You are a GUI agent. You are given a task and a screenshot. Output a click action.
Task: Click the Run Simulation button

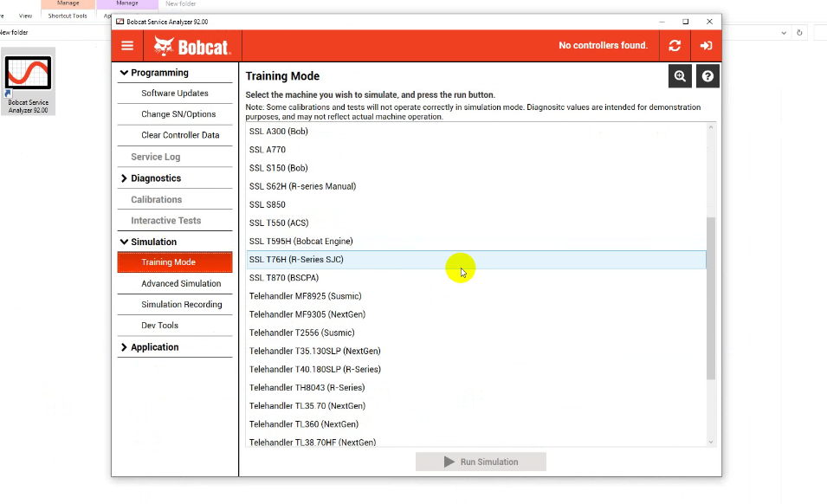[481, 462]
